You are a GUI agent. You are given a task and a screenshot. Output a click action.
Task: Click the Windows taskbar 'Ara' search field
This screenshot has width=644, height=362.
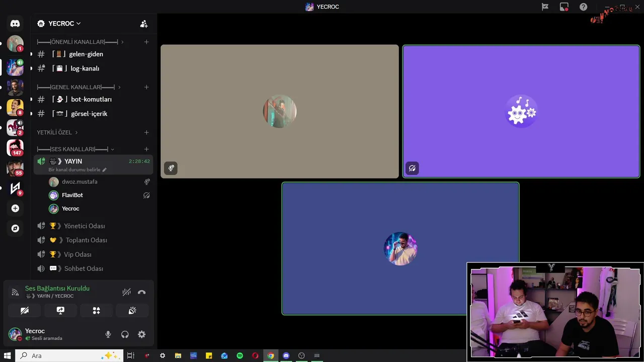click(69, 355)
